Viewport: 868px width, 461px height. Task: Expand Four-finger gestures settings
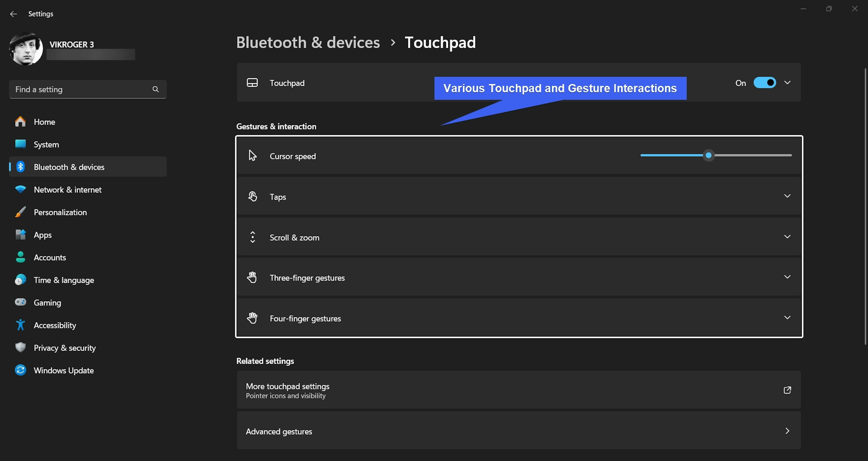pyautogui.click(x=787, y=318)
